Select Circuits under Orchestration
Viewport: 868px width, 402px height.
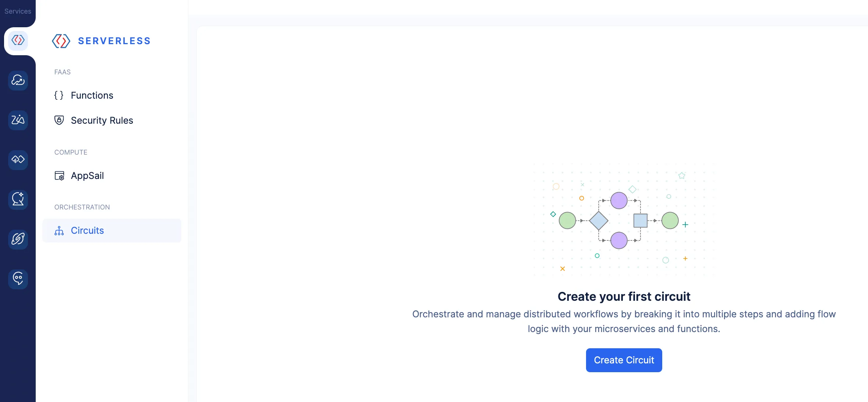(x=87, y=230)
